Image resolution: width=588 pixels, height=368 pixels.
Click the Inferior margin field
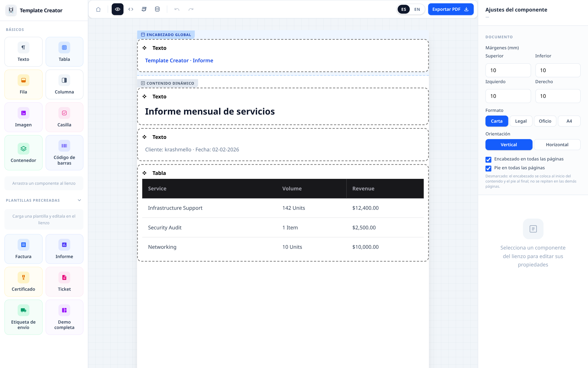tap(558, 70)
